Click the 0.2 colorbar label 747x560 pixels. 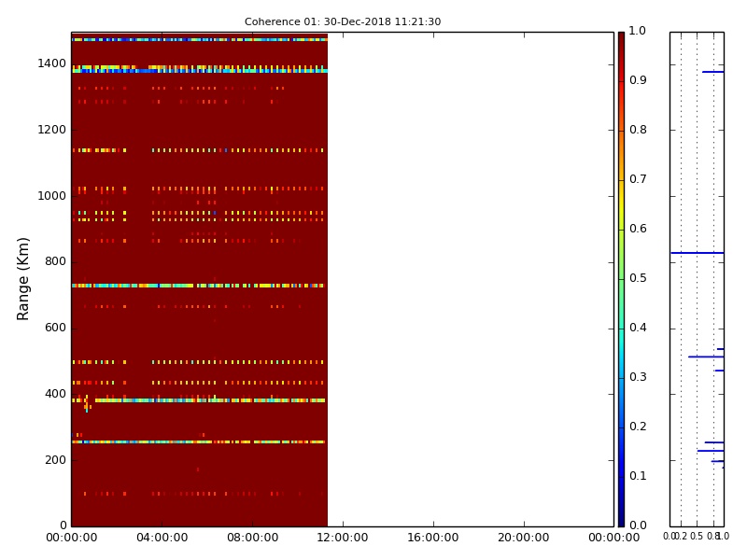638,427
